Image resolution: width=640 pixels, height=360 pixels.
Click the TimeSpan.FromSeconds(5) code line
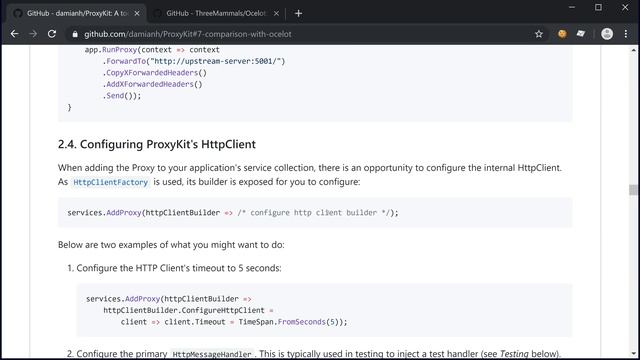(x=234, y=322)
